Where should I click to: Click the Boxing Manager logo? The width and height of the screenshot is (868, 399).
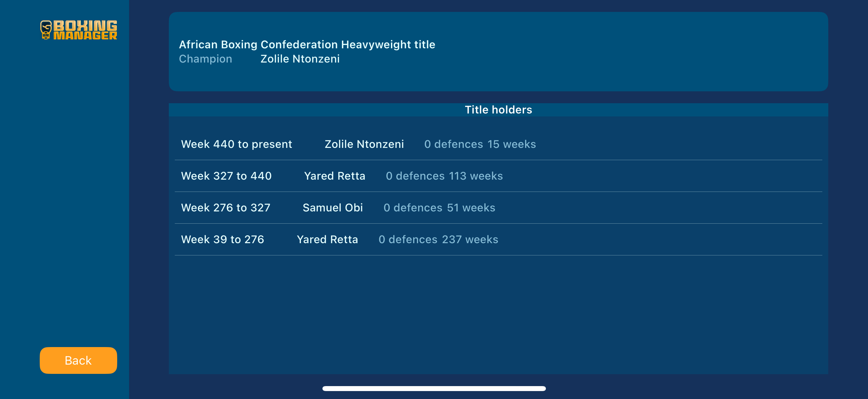pyautogui.click(x=78, y=30)
